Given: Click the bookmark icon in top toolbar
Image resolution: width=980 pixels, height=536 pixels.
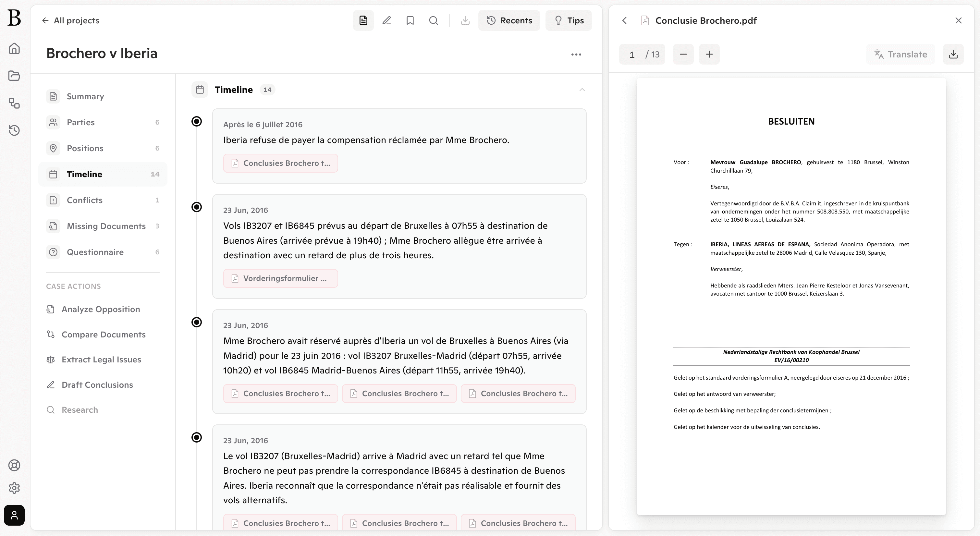Looking at the screenshot, I should click(x=410, y=20).
